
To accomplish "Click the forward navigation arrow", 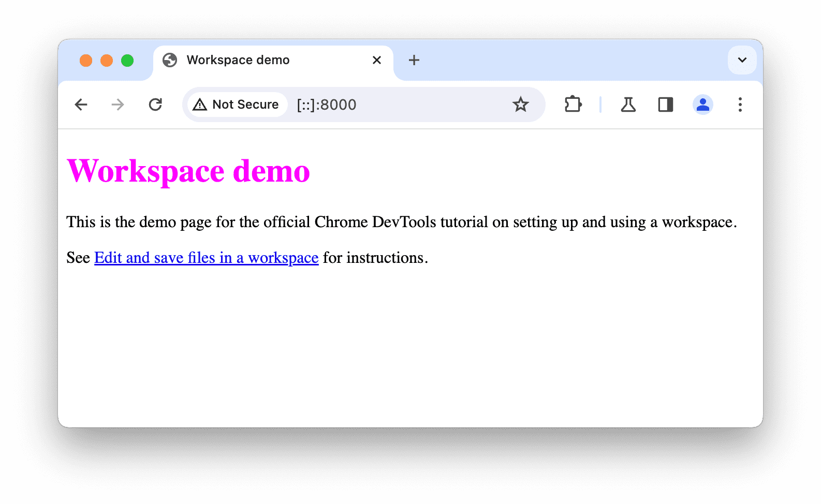I will coord(118,105).
